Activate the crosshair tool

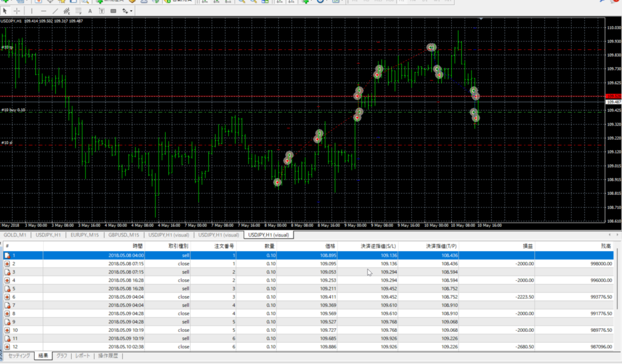[x=16, y=11]
